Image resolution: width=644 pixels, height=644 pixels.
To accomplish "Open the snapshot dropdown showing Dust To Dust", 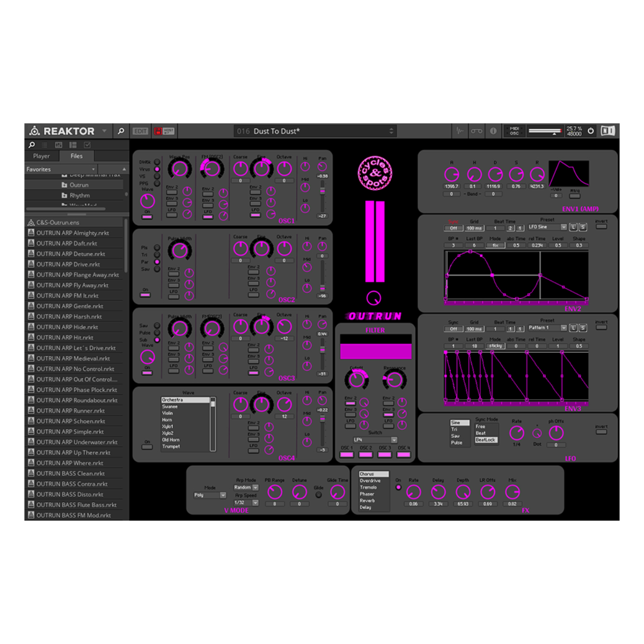I will 314,131.
